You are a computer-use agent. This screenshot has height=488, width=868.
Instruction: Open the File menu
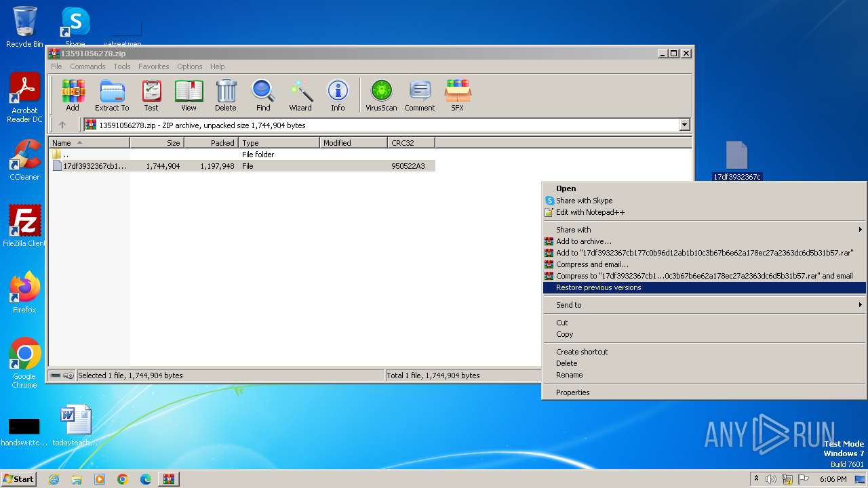coord(56,66)
